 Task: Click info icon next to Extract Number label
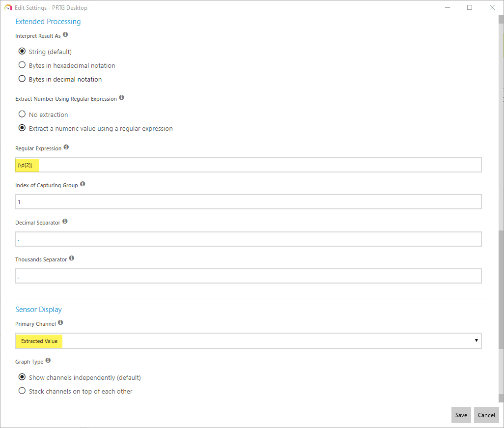(121, 98)
